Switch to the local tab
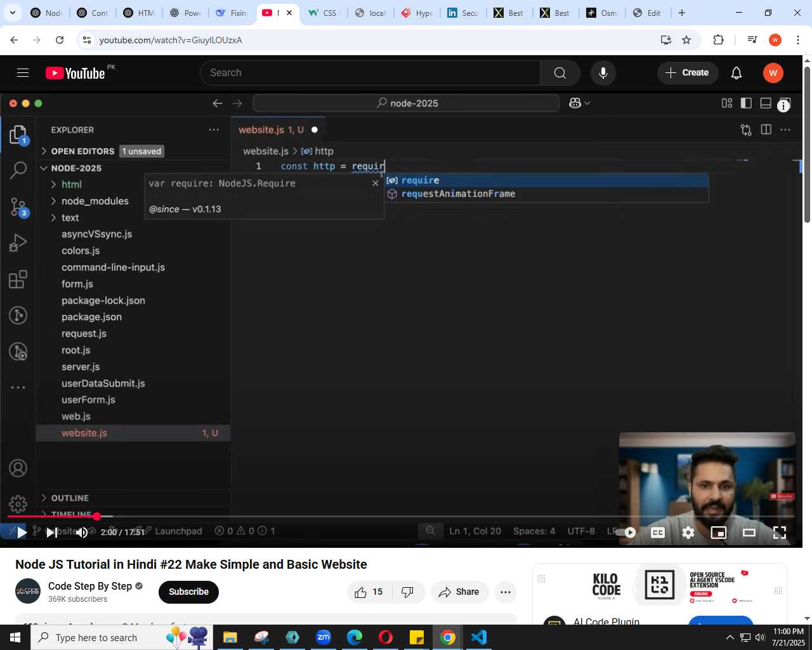Image resolution: width=812 pixels, height=650 pixels. point(370,13)
